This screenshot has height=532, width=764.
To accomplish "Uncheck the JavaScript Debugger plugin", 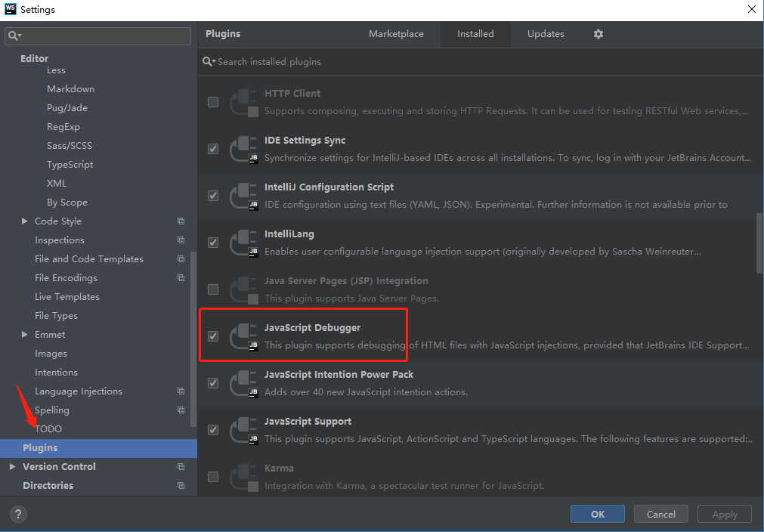I will (x=213, y=336).
